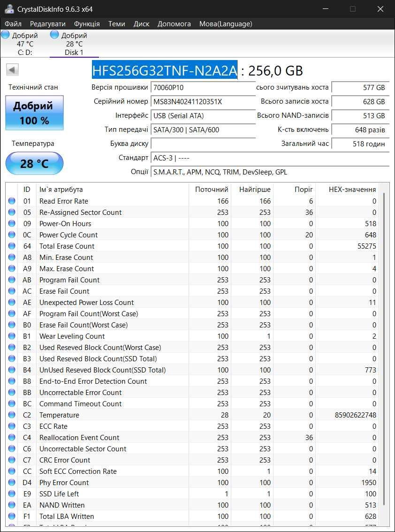Click status circle for Uncorrectable Error Count row
Screen dimensions: 395x532
[x=12, y=392]
